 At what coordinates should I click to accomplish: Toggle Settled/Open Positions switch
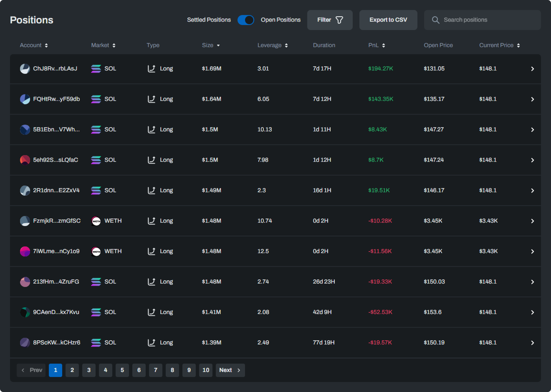pos(245,20)
